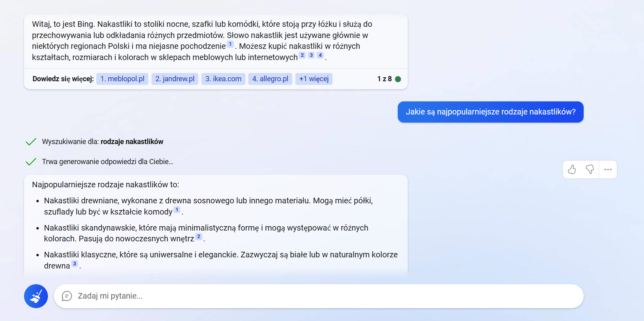The width and height of the screenshot is (644, 321).
Task: Start a new topic with broom button
Action: (36, 296)
